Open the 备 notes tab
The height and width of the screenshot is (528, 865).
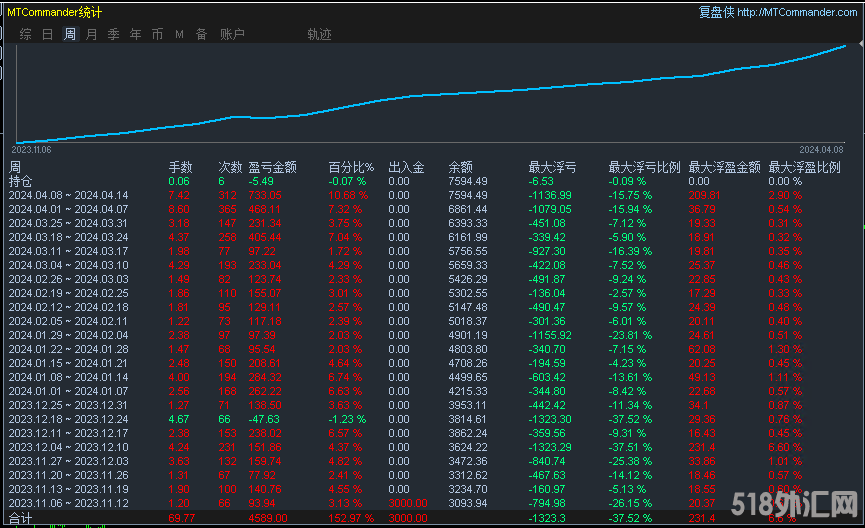[201, 34]
